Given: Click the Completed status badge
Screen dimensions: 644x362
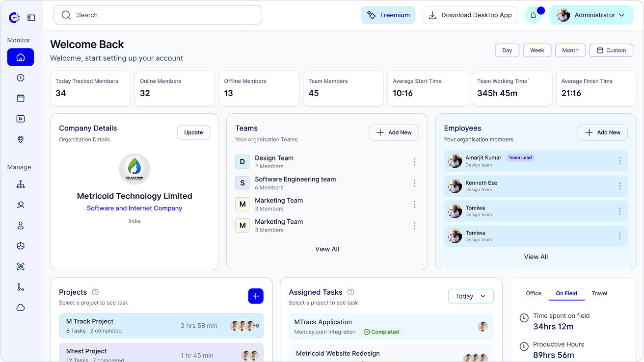Looking at the screenshot, I should point(381,332).
